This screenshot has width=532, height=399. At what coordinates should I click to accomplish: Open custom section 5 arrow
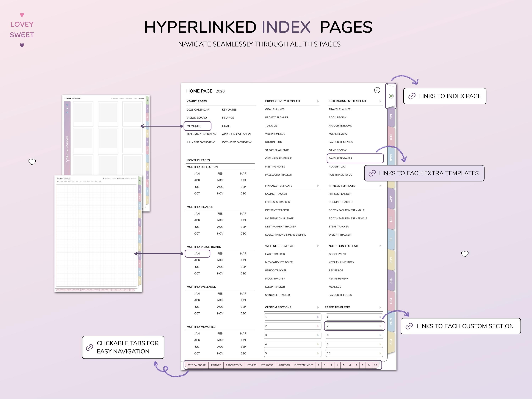[318, 353]
